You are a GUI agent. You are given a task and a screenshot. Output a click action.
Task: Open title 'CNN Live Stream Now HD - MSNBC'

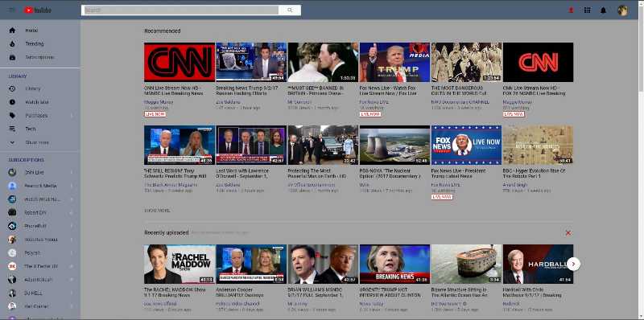174,91
